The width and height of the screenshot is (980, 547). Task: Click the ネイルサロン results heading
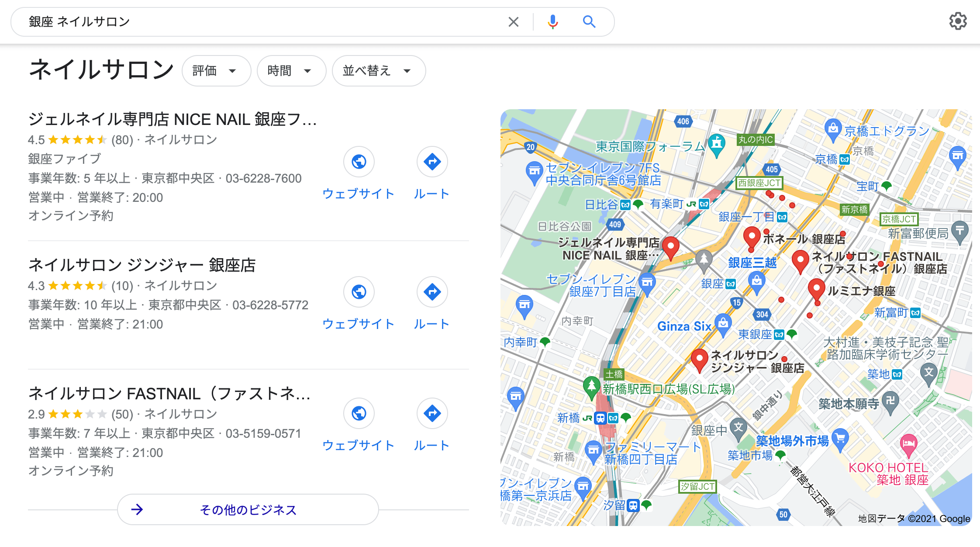pos(101,70)
